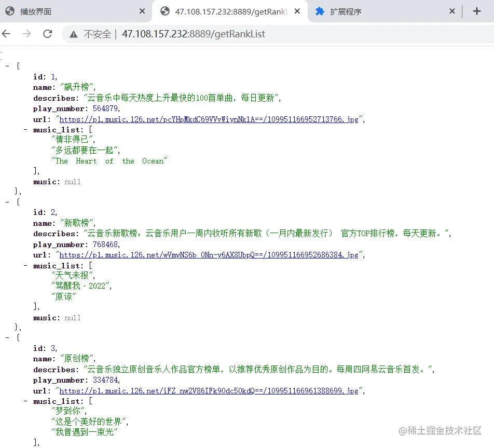Viewport: 494px width, 448px height.
Task: Click the song entry "梦到你"
Action: 68,411
